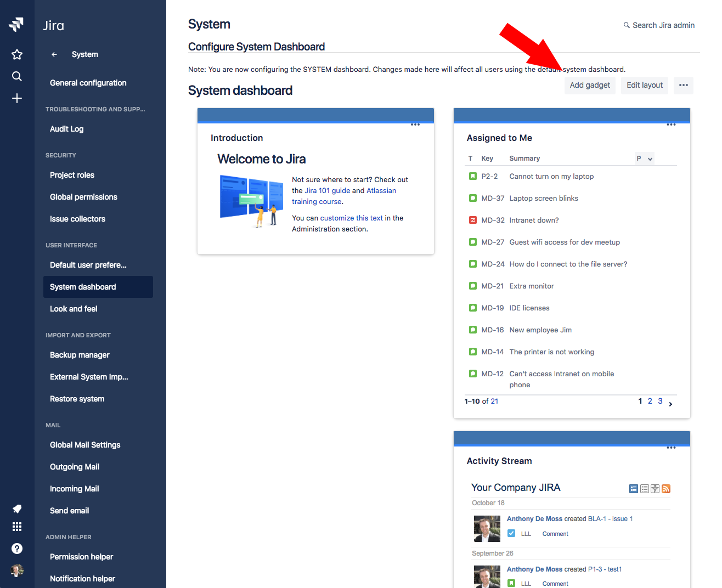Image resolution: width=722 pixels, height=588 pixels.
Task: Click the Edit layout button
Action: (645, 85)
